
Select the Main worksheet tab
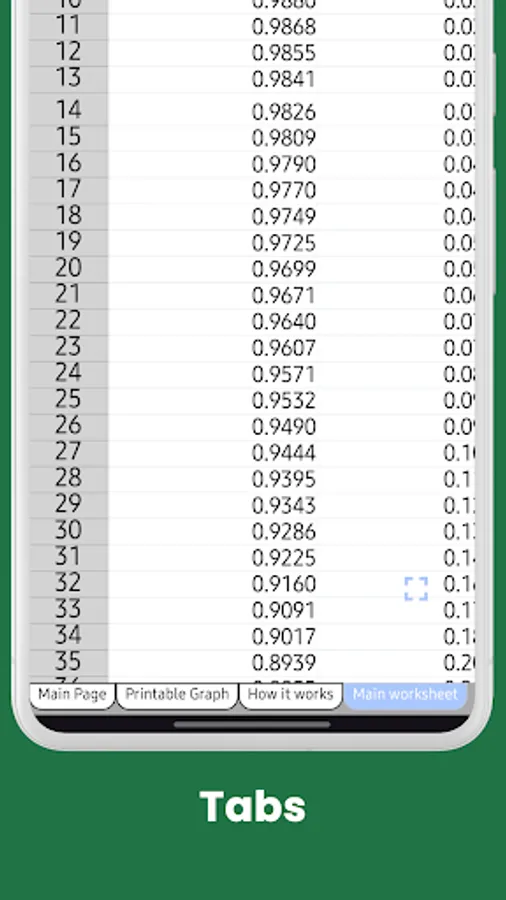405,695
